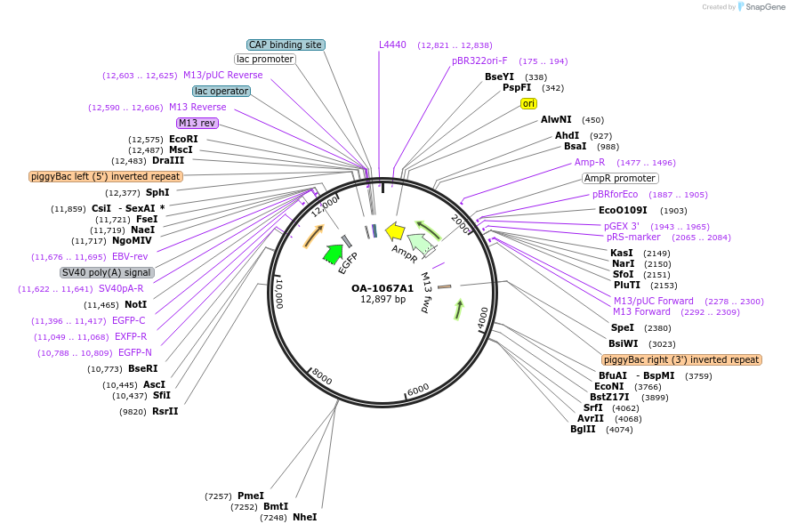Click the SnapGene logo in the top corner
789x532 pixels.
[x=761, y=7]
